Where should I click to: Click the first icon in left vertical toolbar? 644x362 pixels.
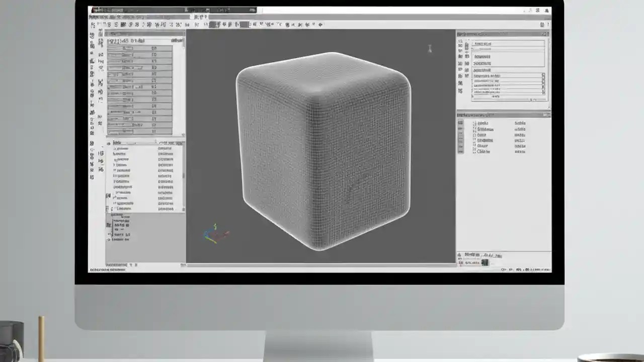(x=93, y=34)
